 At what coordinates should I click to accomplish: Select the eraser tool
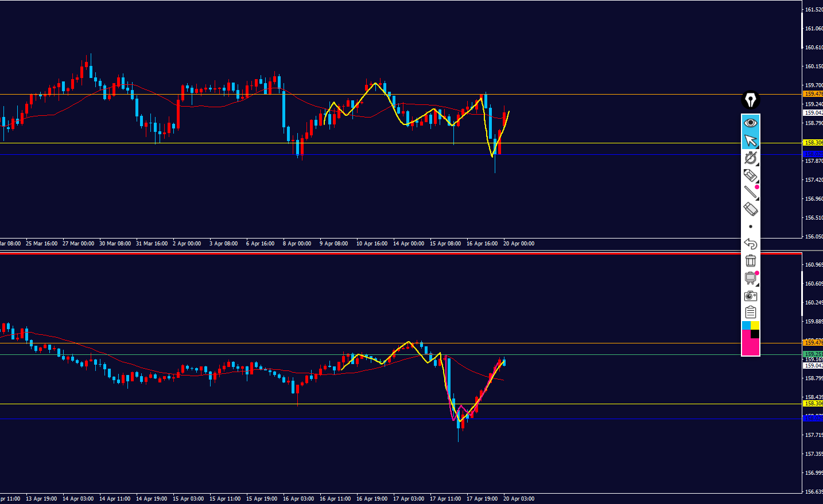coord(750,209)
